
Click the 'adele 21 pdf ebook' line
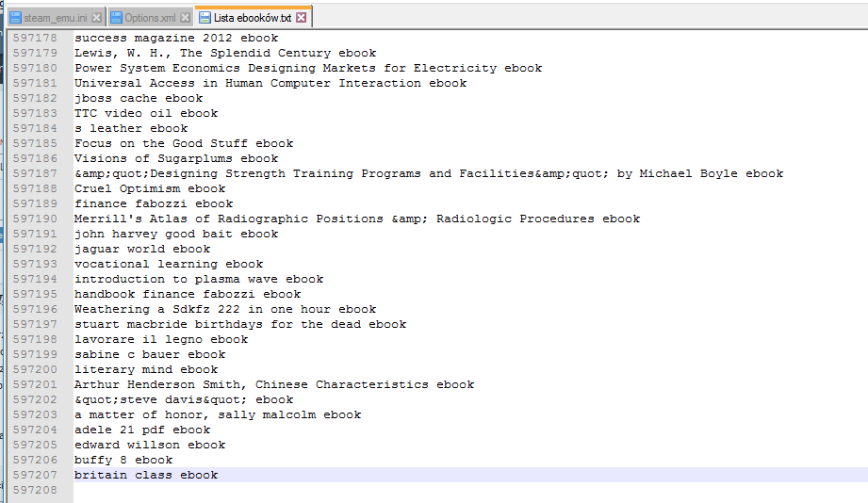click(142, 430)
